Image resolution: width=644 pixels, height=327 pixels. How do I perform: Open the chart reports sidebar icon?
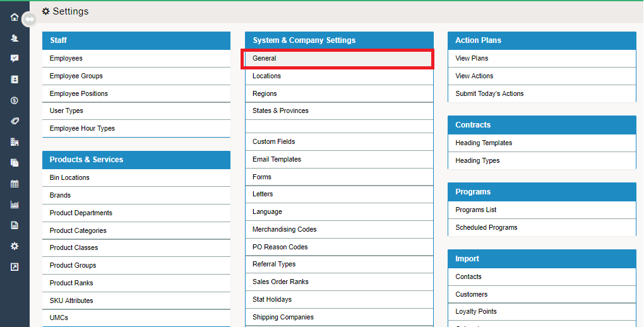pos(15,205)
